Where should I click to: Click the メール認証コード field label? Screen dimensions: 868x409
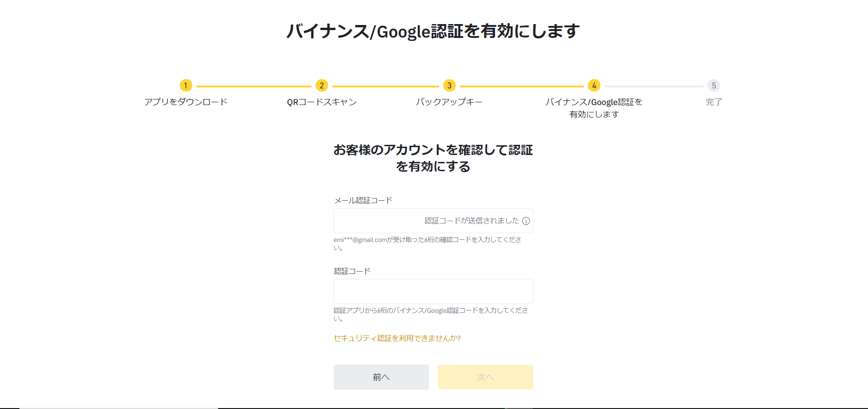(x=363, y=200)
